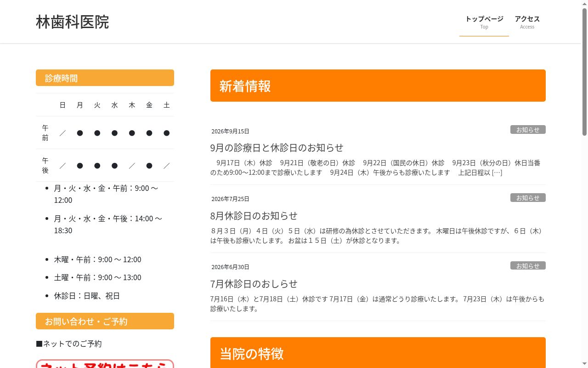Click the お知らせ tag on the 2026年7月25日 post
Viewport: 588px width, 368px height.
click(528, 198)
